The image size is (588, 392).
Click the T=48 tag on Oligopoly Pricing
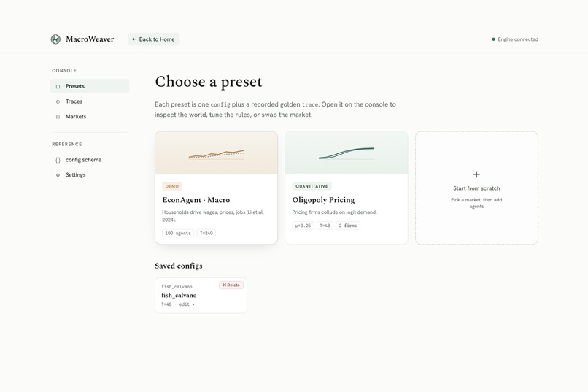[325, 226]
